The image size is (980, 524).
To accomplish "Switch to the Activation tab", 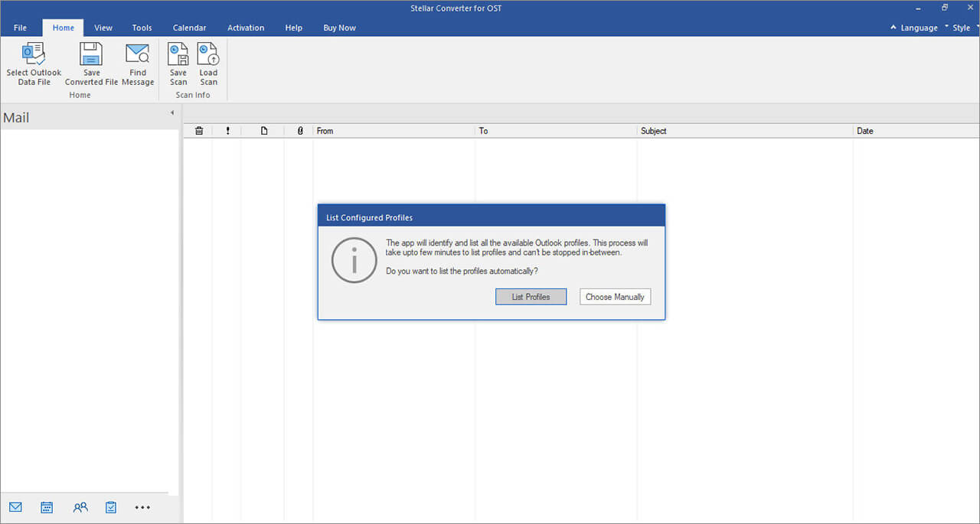I will pos(246,28).
